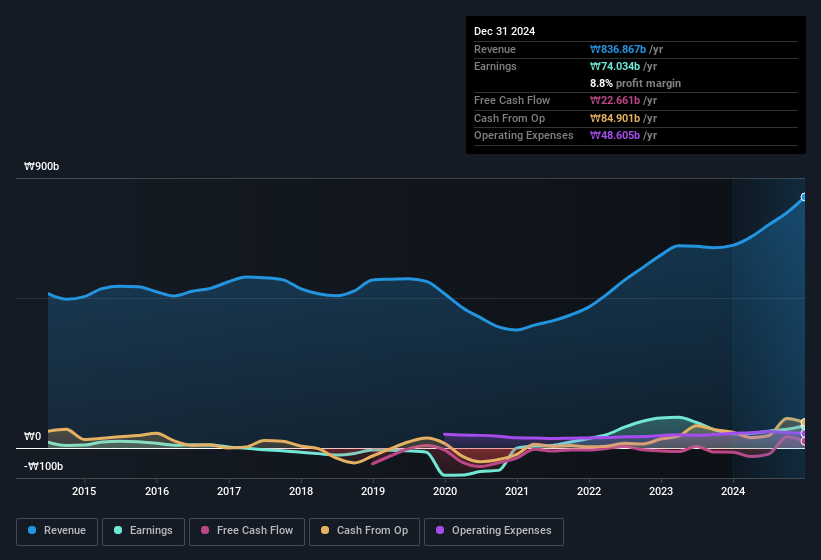The height and width of the screenshot is (560, 821).
Task: Click the 2023 x-axis label
Action: (x=661, y=491)
